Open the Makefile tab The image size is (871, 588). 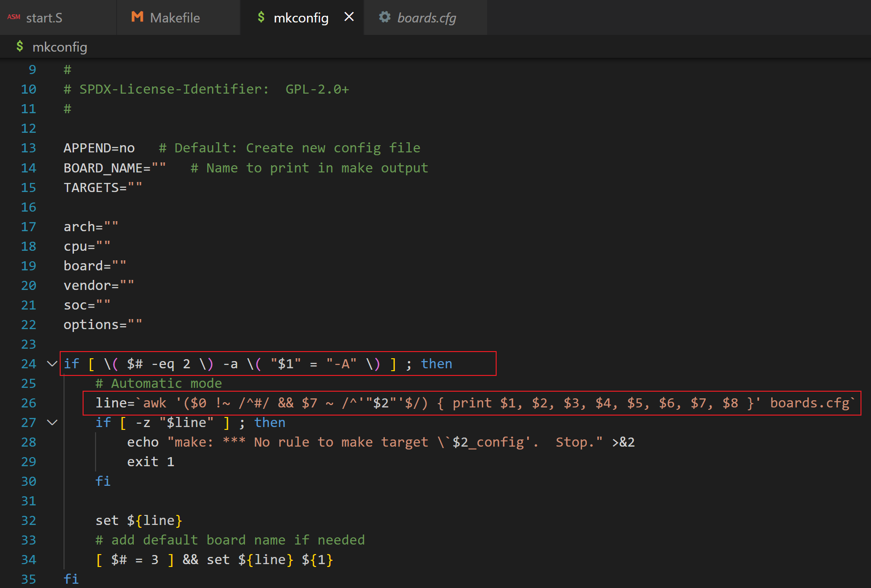(x=178, y=18)
